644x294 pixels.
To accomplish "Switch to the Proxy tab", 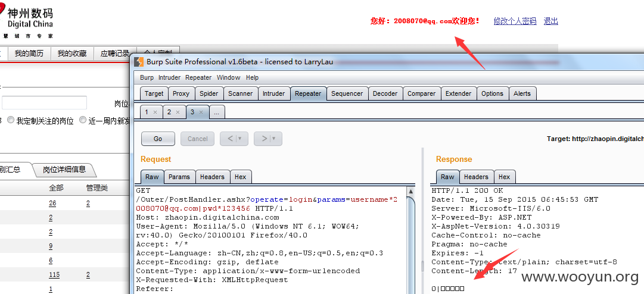I will [181, 93].
